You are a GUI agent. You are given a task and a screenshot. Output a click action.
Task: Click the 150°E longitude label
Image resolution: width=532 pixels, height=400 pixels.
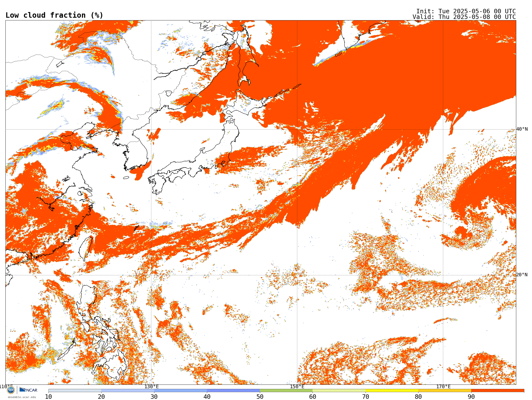click(x=297, y=387)
